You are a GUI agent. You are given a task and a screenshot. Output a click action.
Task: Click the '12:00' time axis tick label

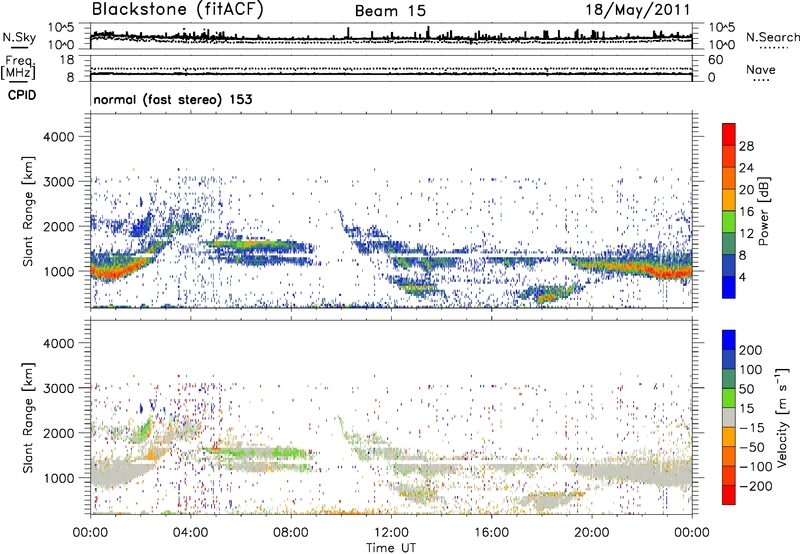(x=391, y=533)
